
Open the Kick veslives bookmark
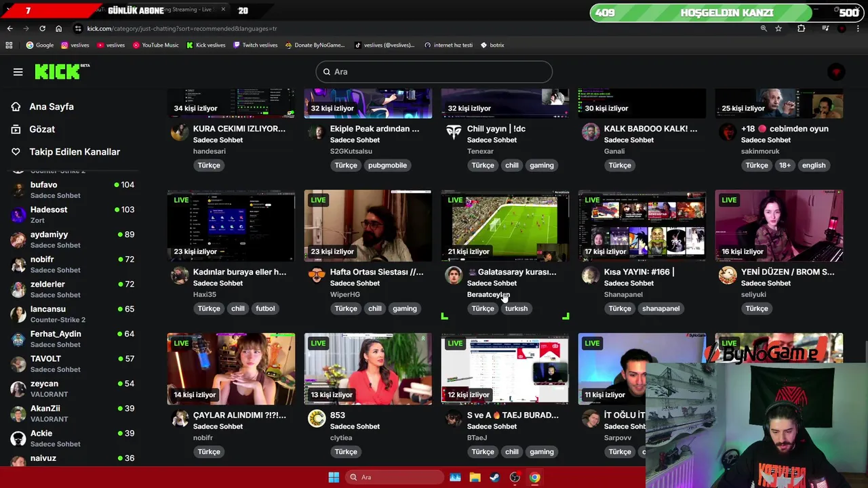point(206,45)
